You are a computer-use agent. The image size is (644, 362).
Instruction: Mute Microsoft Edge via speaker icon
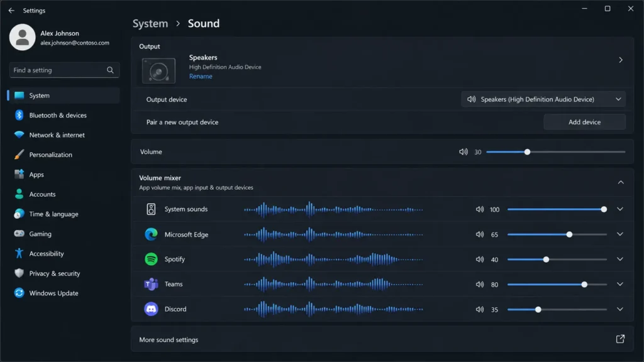(480, 234)
